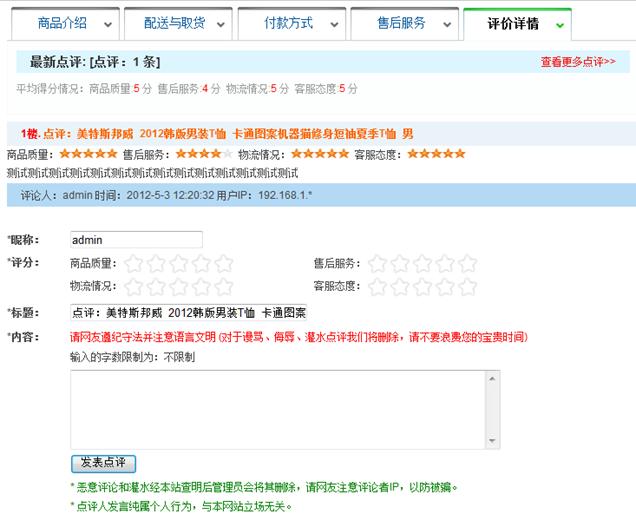Rate 客服态度 two stars in form
The width and height of the screenshot is (636, 514).
pyautogui.click(x=400, y=287)
